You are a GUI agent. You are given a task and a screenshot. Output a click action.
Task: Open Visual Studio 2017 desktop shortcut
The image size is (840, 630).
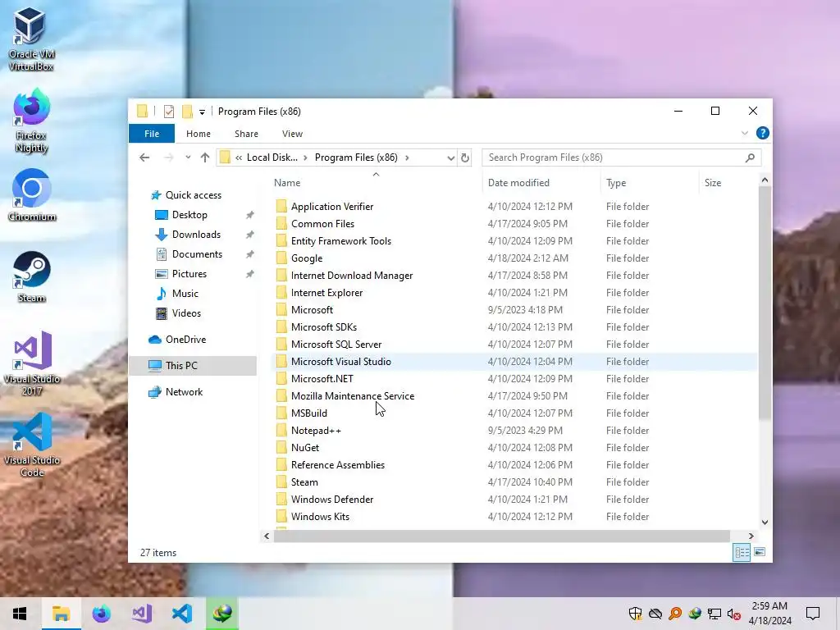coord(32,363)
